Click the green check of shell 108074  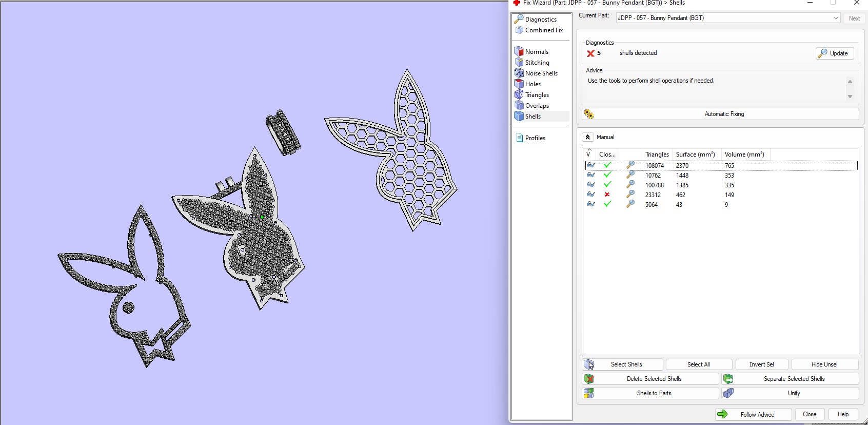click(x=608, y=165)
